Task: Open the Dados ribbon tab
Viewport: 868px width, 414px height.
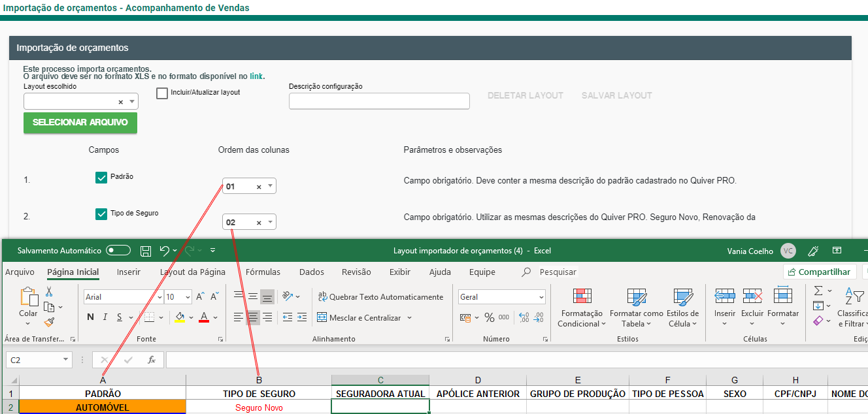Action: click(311, 272)
